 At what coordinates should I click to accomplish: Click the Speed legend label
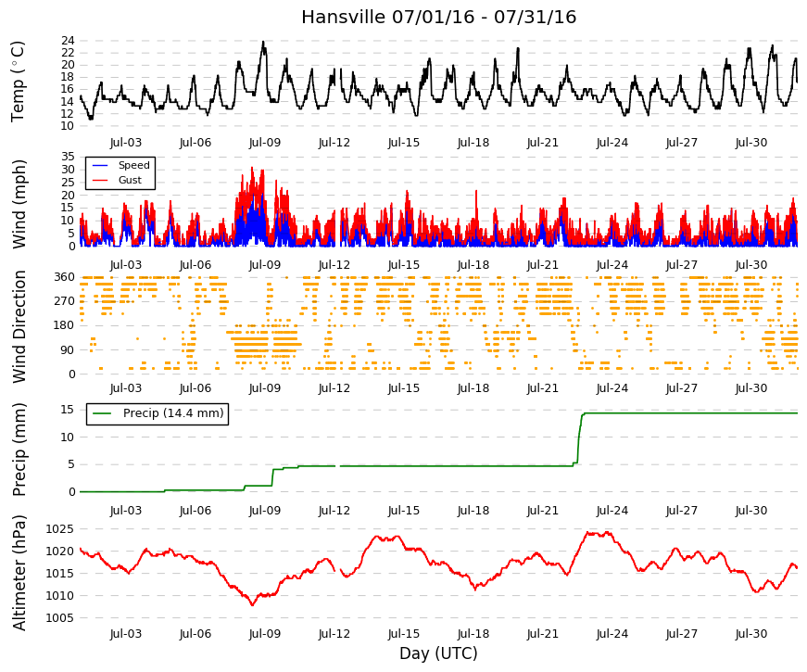(133, 165)
